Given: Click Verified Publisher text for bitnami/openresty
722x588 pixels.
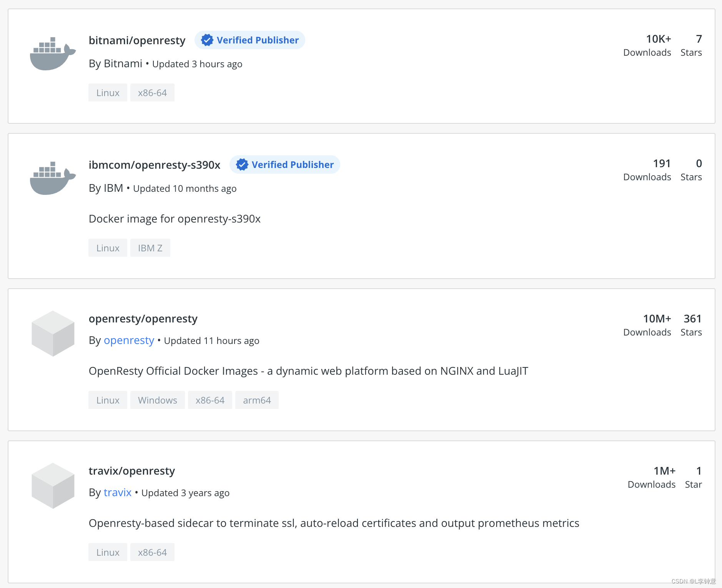Looking at the screenshot, I should (x=258, y=40).
